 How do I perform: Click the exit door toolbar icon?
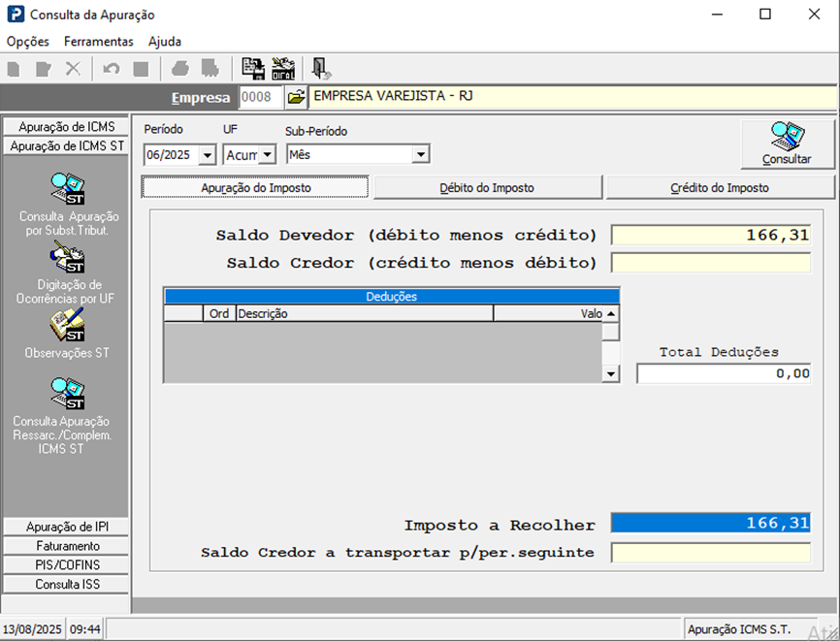320,69
